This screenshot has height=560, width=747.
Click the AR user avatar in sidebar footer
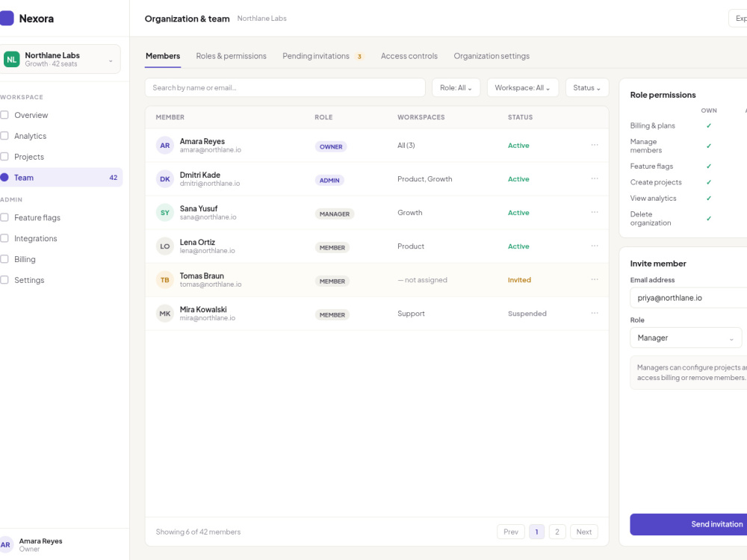5,545
